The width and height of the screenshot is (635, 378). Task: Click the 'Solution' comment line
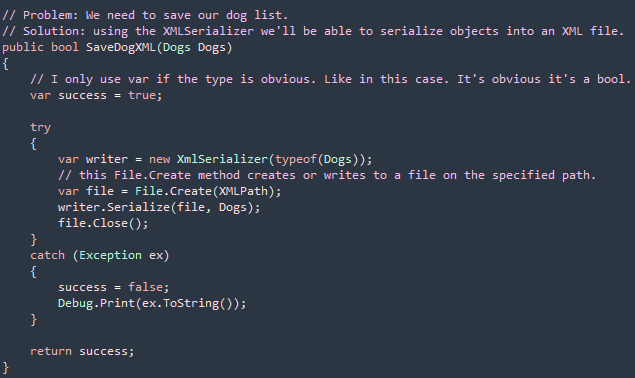click(313, 31)
